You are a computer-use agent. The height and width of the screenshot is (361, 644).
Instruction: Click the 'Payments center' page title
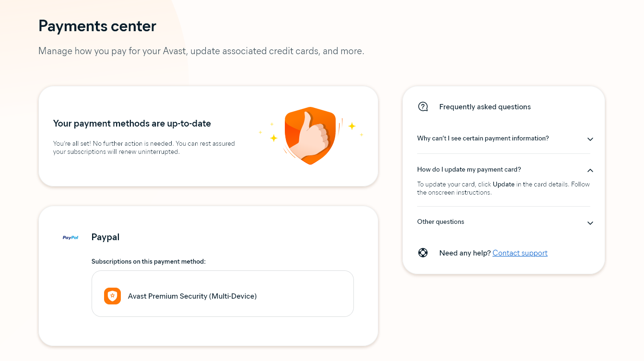pyautogui.click(x=97, y=26)
